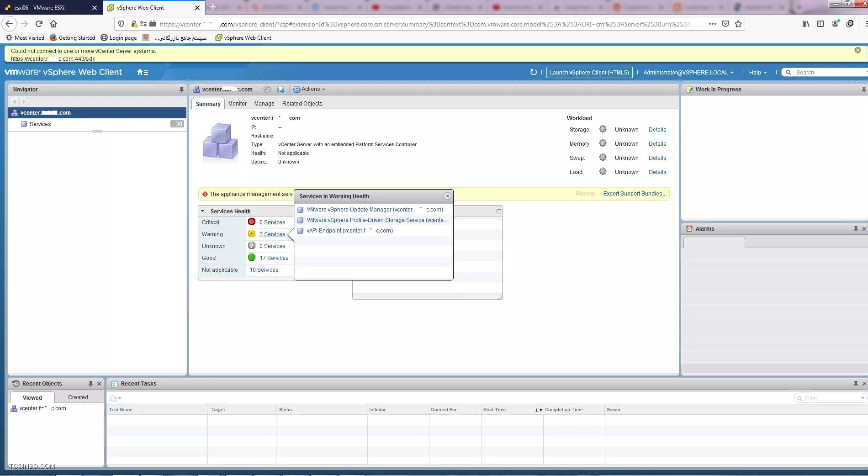
Task: Open browser home page
Action: pyautogui.click(x=53, y=24)
